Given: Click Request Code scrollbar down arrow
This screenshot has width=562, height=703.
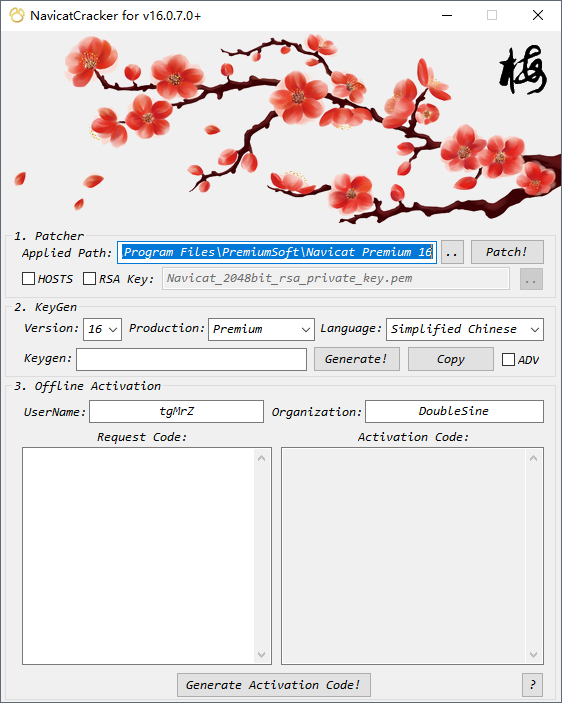Looking at the screenshot, I should click(x=262, y=655).
